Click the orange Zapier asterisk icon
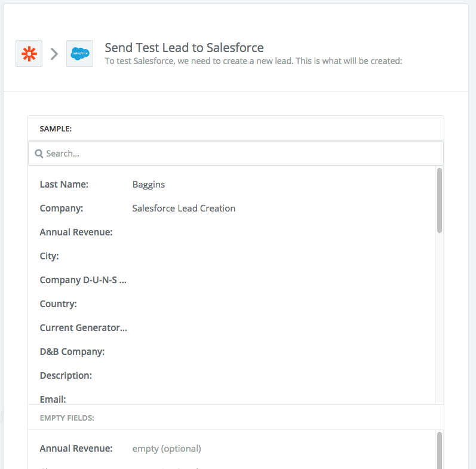 [x=29, y=53]
